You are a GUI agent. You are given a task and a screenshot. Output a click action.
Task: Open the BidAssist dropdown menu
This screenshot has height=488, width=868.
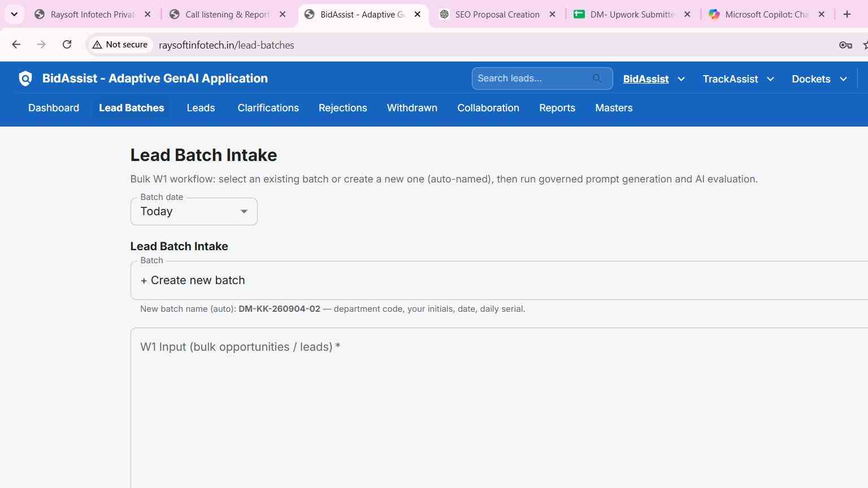(654, 79)
